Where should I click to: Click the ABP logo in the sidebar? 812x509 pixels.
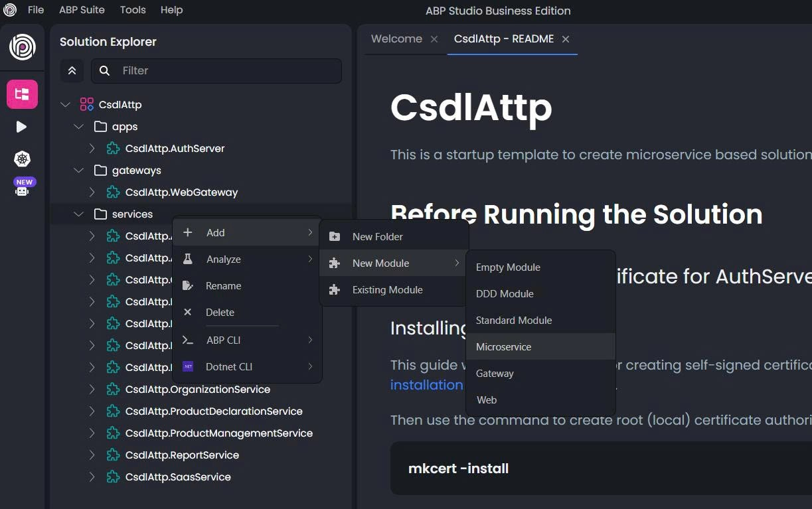click(x=22, y=47)
